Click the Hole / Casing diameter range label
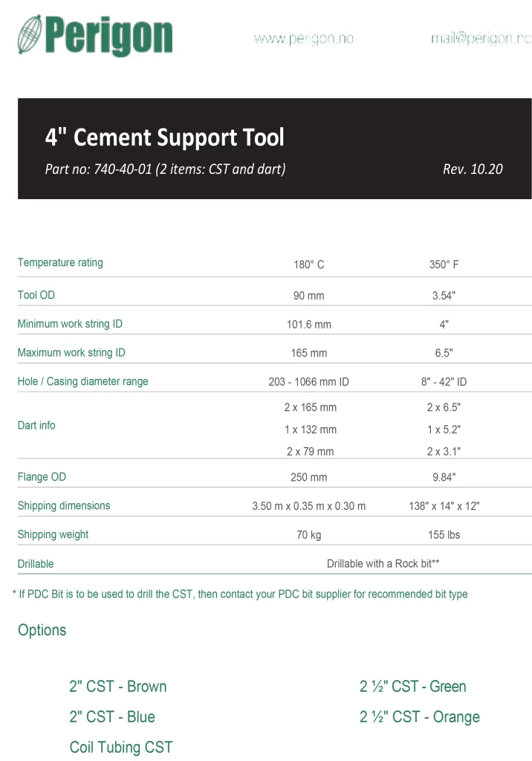This screenshot has height=761, width=532. pos(82,381)
